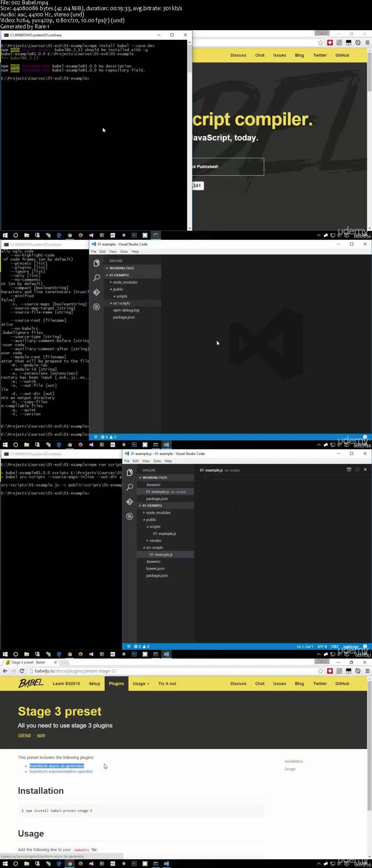This screenshot has height=868, width=372.
Task: Open Debug icon in VS Code listing npm-debug.log
Action: (97, 307)
